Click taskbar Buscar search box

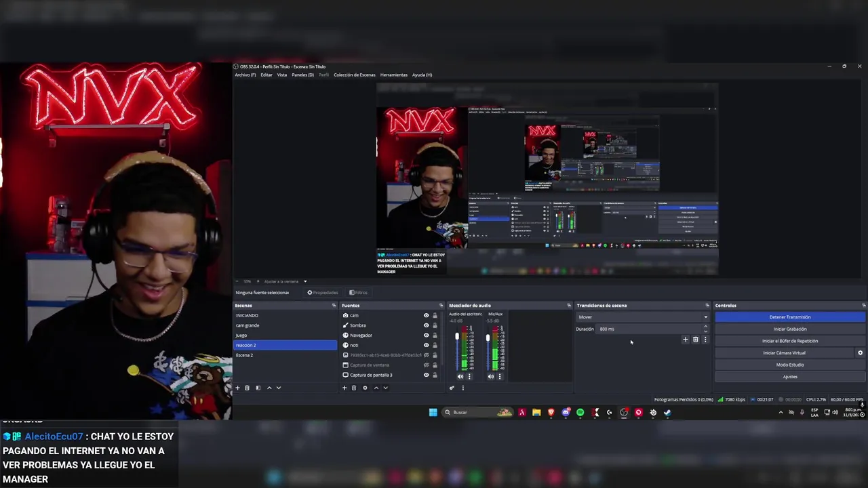[x=478, y=412]
